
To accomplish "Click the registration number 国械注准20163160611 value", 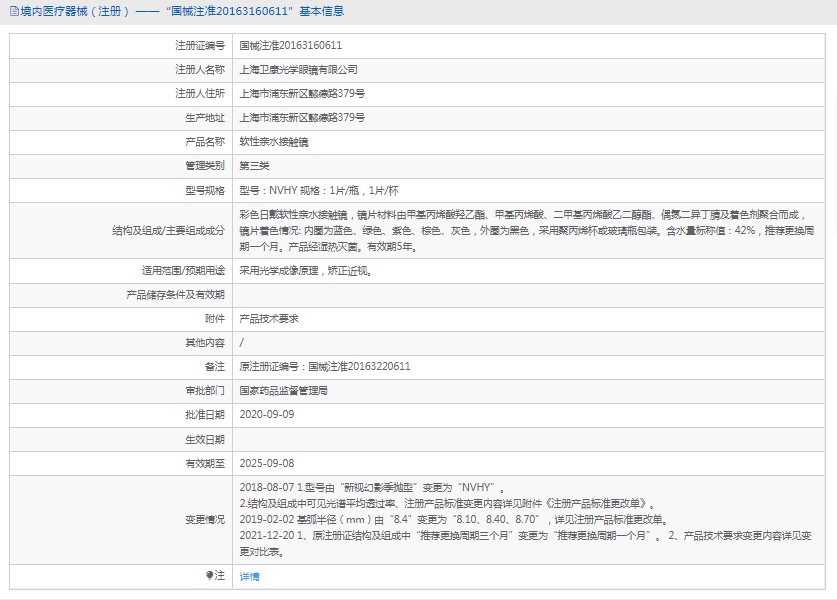I will coord(290,46).
